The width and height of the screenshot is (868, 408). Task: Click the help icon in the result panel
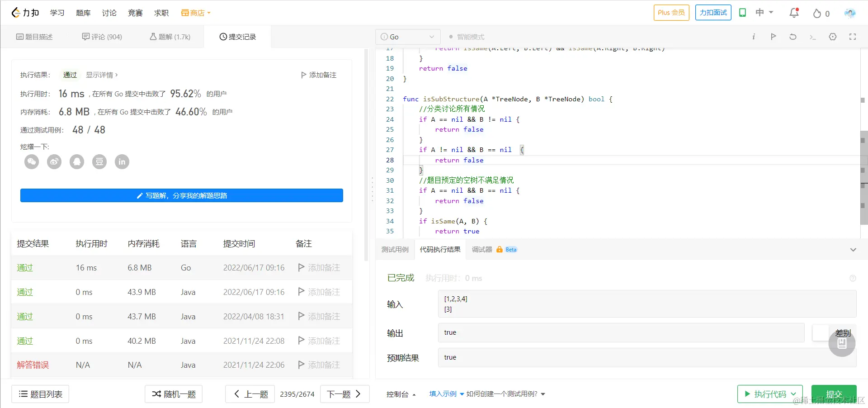click(853, 278)
